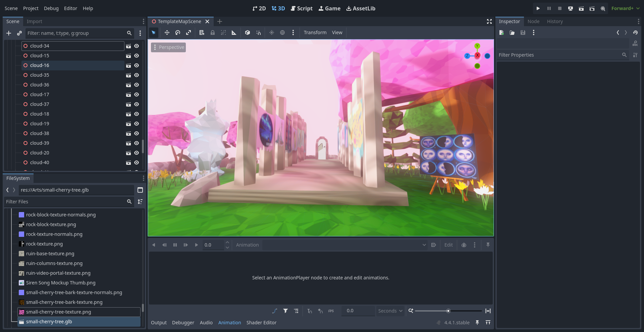Image resolution: width=644 pixels, height=332 pixels.
Task: Open the Project menu
Action: [x=31, y=8]
